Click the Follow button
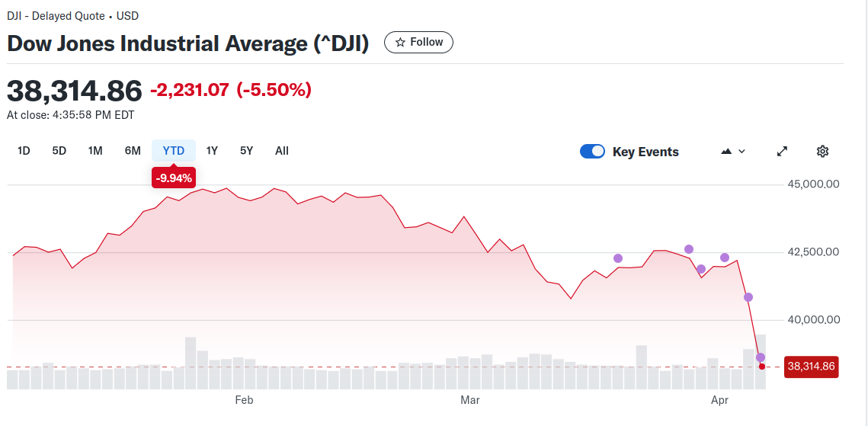 point(418,43)
